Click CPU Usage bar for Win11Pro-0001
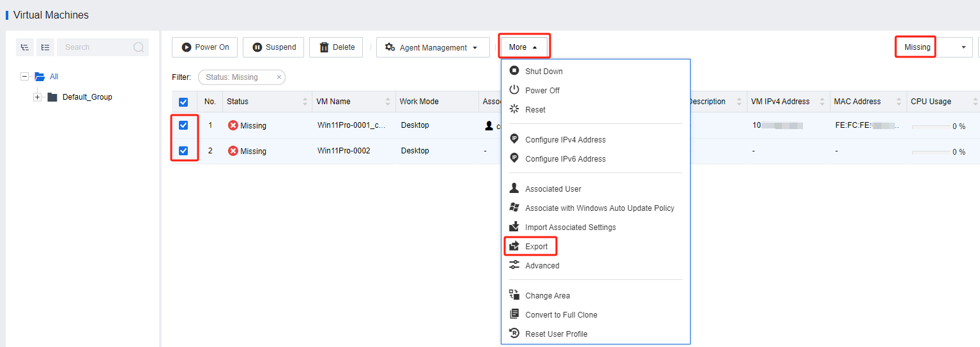 (x=930, y=127)
